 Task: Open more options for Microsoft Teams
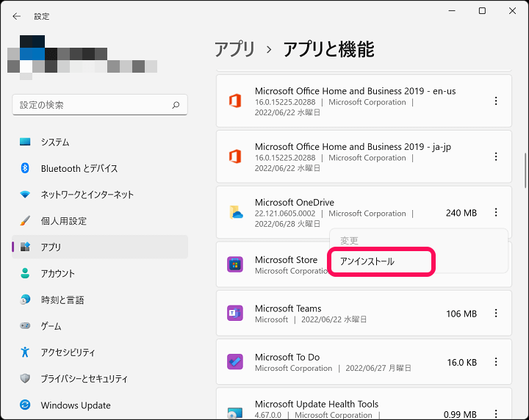[496, 314]
